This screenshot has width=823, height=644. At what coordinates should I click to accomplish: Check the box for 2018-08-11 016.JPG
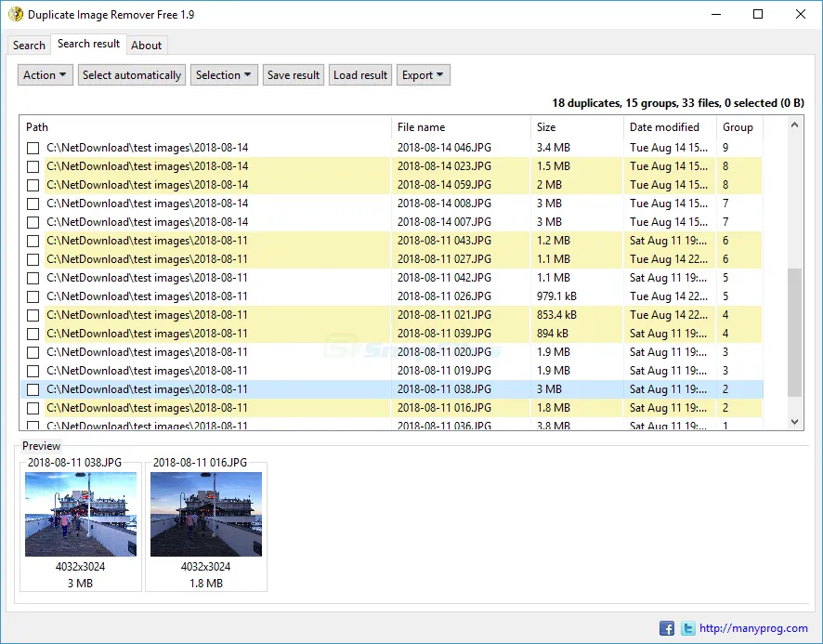click(x=33, y=408)
